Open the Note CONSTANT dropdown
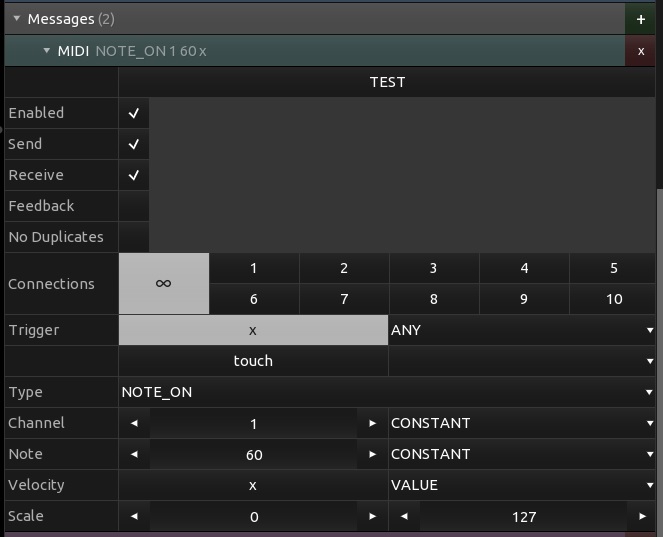 tap(522, 454)
